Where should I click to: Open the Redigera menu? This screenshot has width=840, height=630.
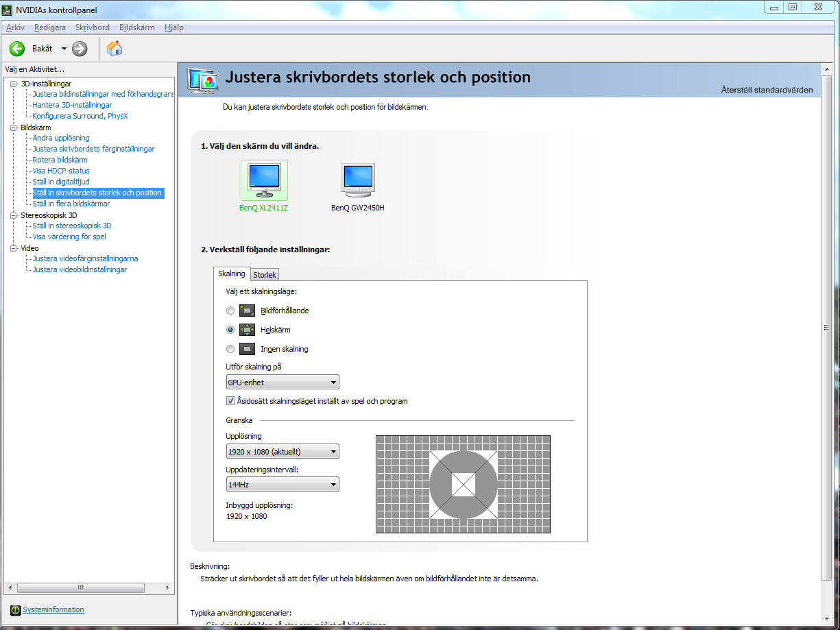click(50, 27)
